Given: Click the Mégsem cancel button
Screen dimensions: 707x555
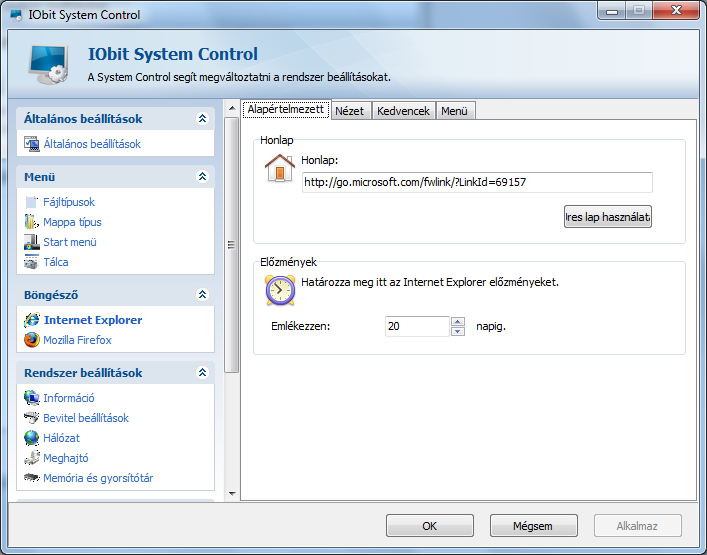Looking at the screenshot, I should pos(533,526).
